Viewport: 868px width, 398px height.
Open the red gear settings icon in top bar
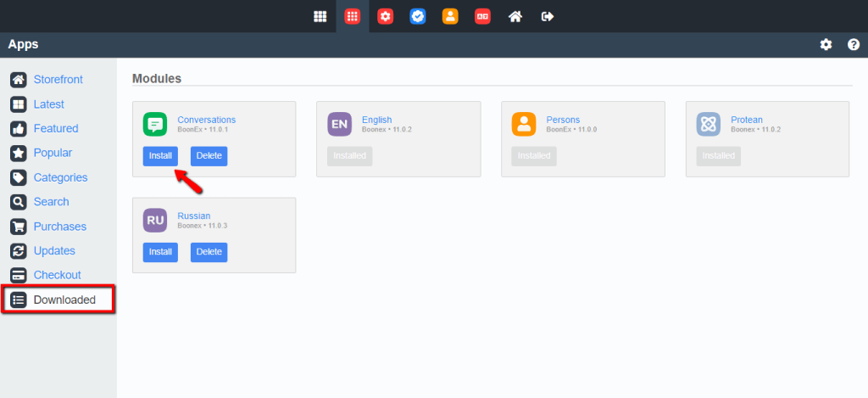tap(386, 16)
